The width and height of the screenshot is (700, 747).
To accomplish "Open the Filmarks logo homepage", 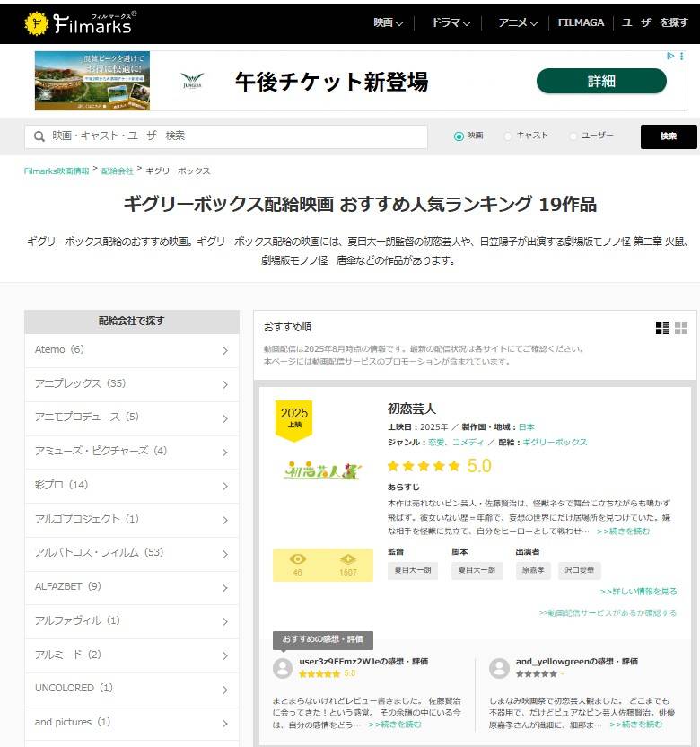I will coord(80,22).
